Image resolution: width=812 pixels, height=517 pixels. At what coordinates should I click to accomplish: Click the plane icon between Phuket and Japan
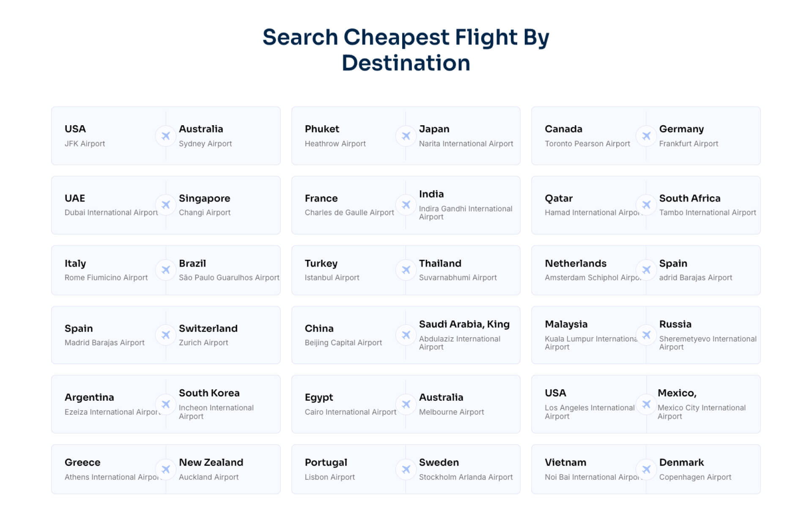(x=406, y=136)
